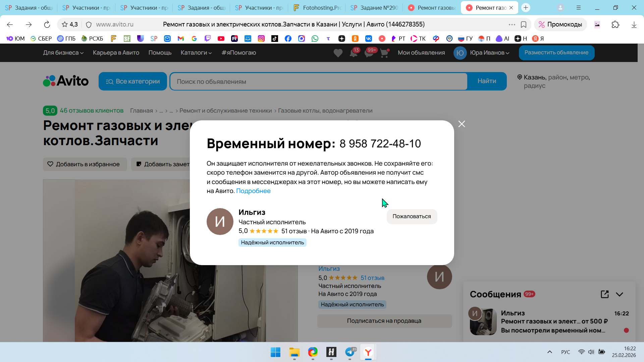This screenshot has height=362, width=644.
Task: Collapse the Сообщения chat panel
Action: 620,294
